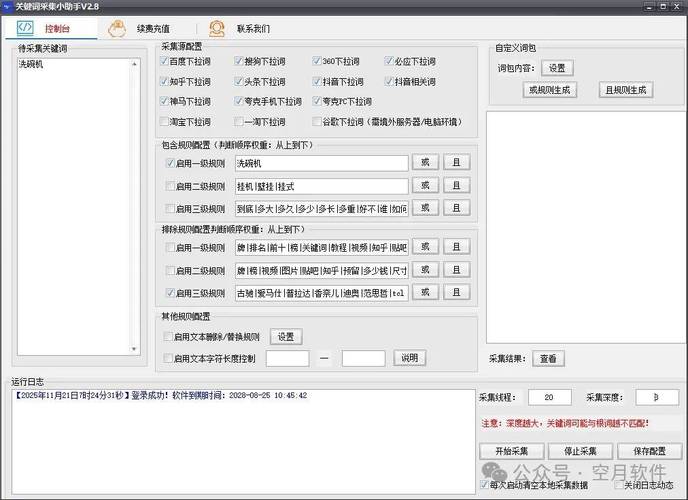Viewport: 688px width, 500px height.
Task: Enable 谷歌下拉词 source
Action: click(316, 121)
